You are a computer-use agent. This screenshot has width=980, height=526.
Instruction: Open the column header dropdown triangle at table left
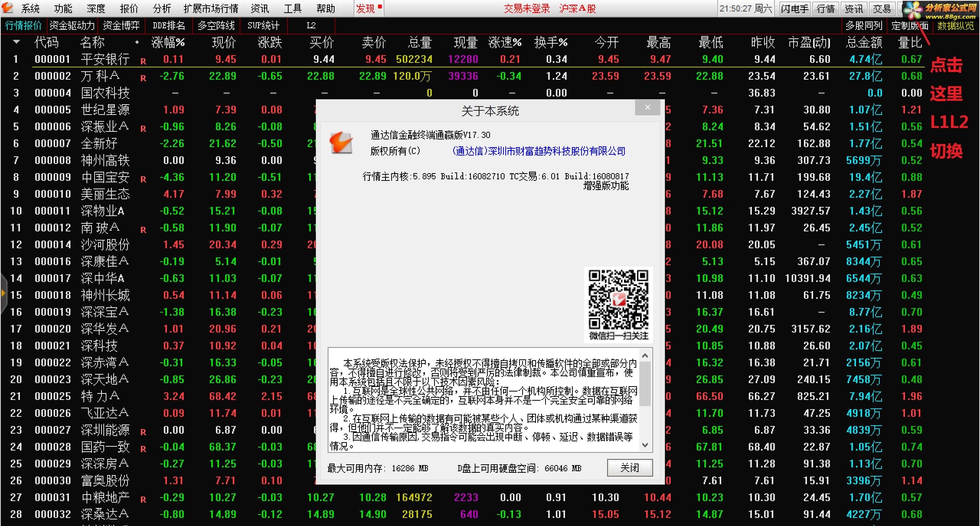coord(16,42)
